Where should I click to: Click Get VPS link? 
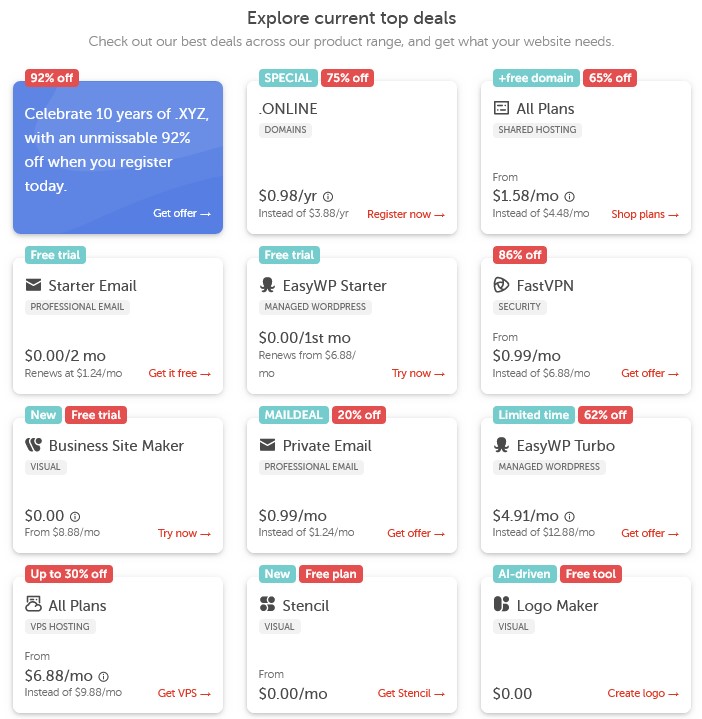click(184, 693)
